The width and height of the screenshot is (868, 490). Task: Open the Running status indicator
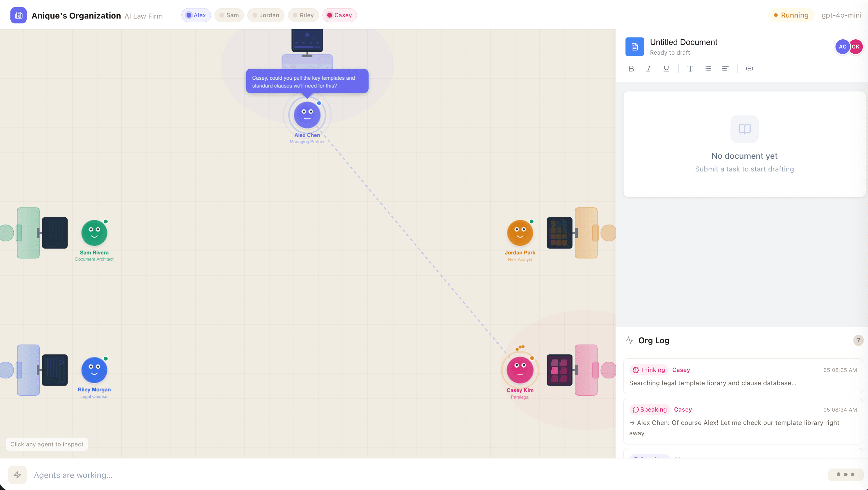[791, 15]
